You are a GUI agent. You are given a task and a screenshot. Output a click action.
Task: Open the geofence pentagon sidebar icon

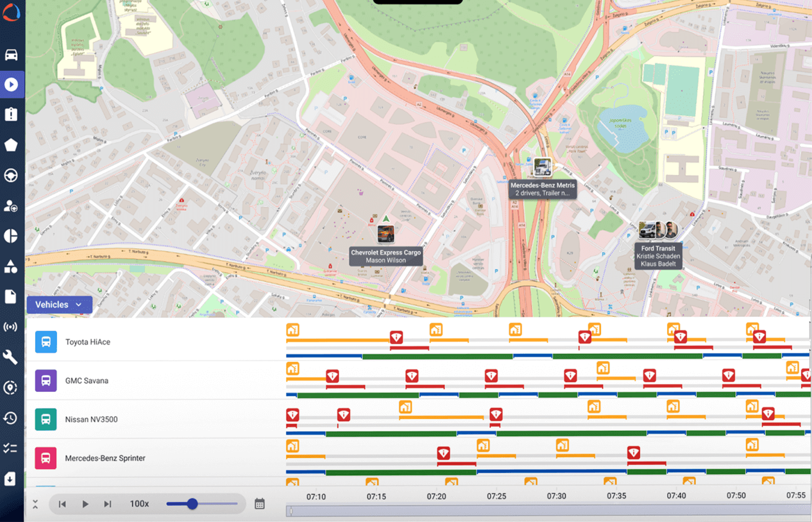tap(11, 145)
